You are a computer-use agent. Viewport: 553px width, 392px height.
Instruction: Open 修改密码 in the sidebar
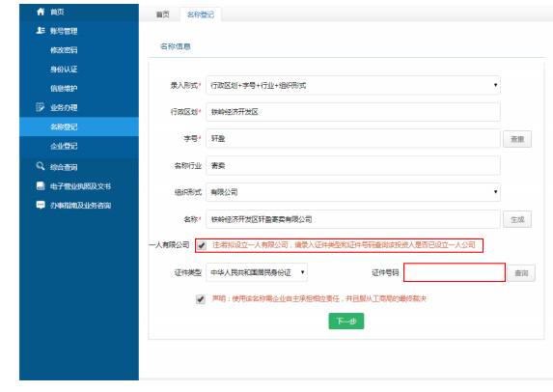pos(64,50)
